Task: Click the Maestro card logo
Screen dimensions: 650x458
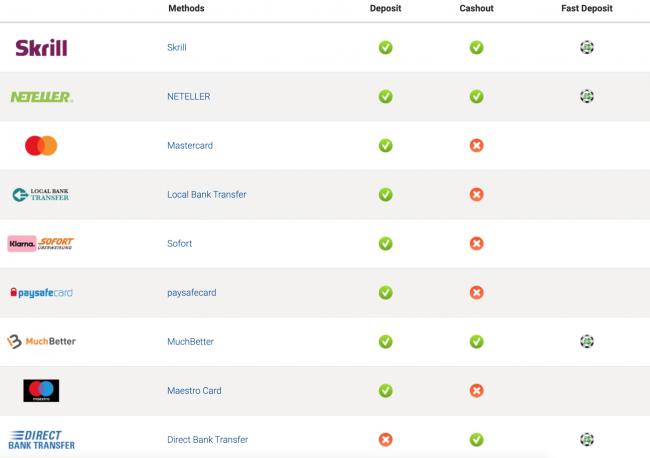Action: click(x=41, y=391)
